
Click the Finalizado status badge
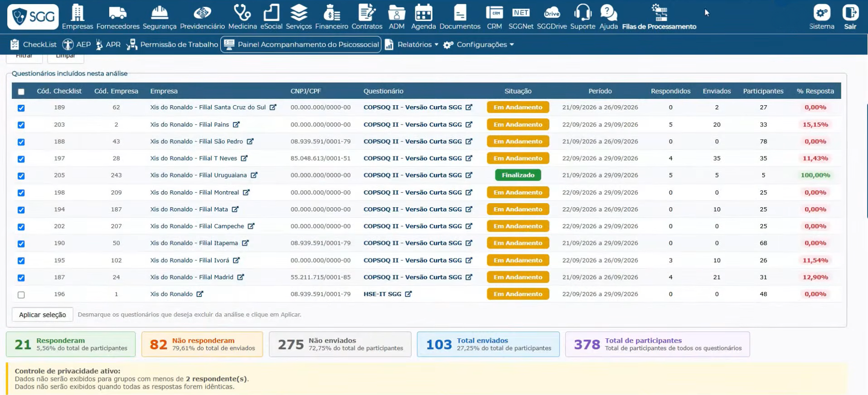pos(518,175)
